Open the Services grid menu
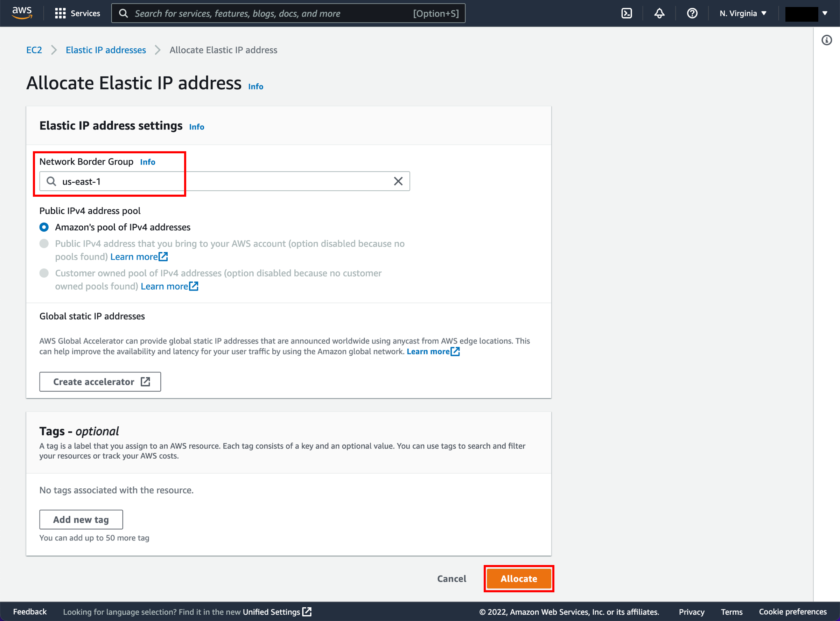The width and height of the screenshot is (840, 621). [x=60, y=14]
